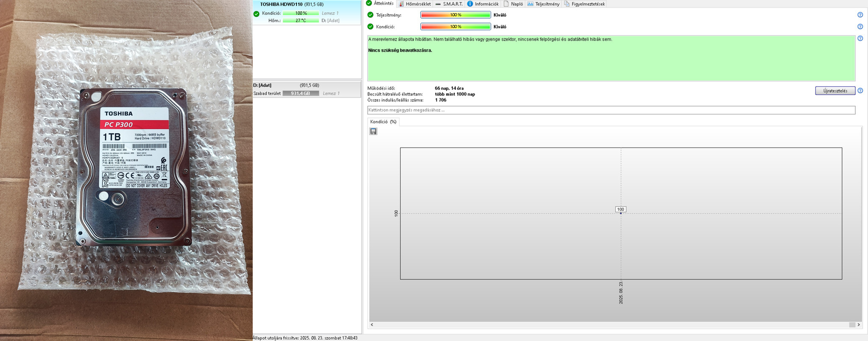Click the chart scroll right arrow

(859, 324)
